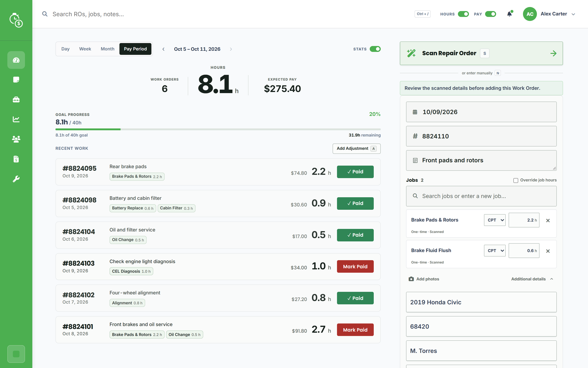Remove the Brake Pads & Rotors job
The width and height of the screenshot is (588, 368).
548,220
